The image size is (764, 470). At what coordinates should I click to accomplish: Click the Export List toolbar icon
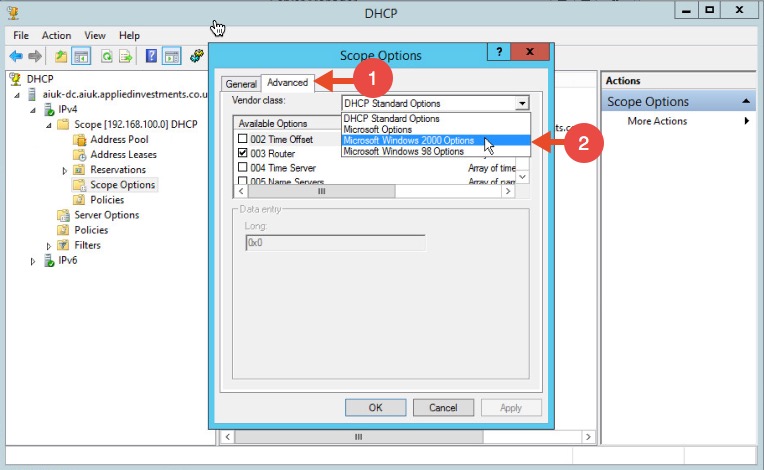tap(124, 56)
